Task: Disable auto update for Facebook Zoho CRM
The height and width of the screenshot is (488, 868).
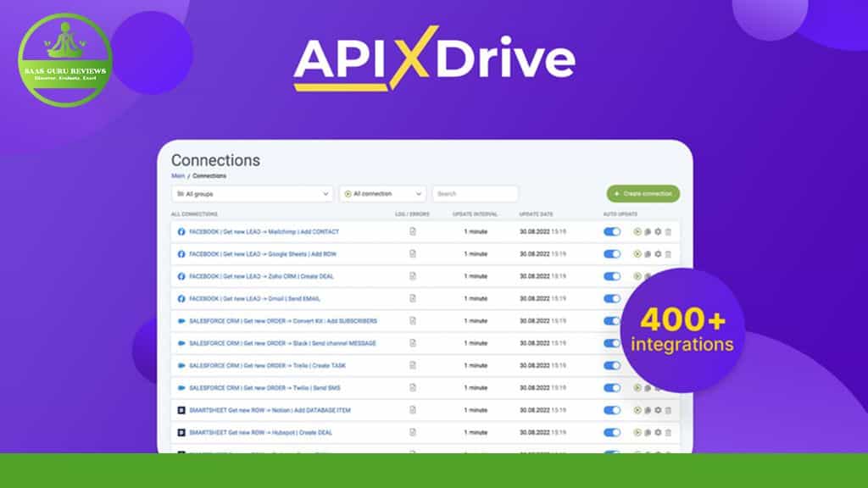Action: pyautogui.click(x=612, y=276)
